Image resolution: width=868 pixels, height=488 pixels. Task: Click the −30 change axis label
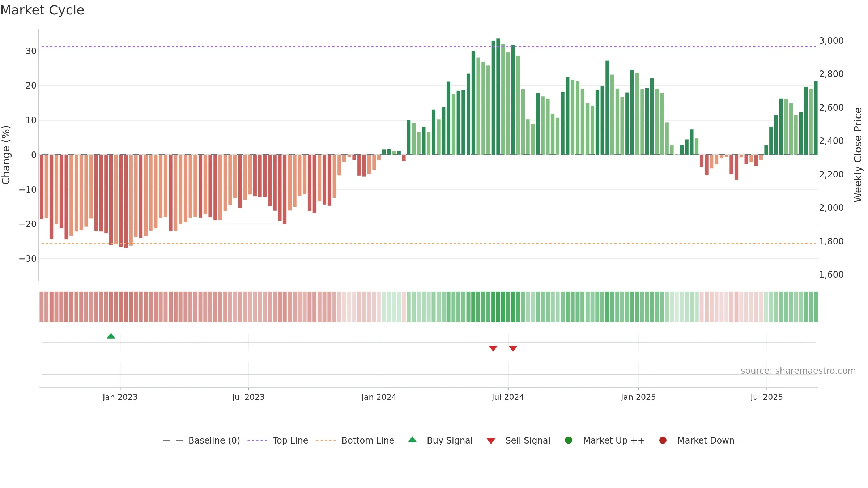[28, 259]
